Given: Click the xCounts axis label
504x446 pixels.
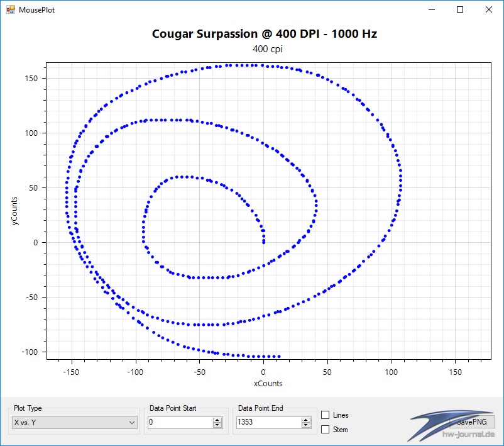Looking at the screenshot, I should click(268, 383).
